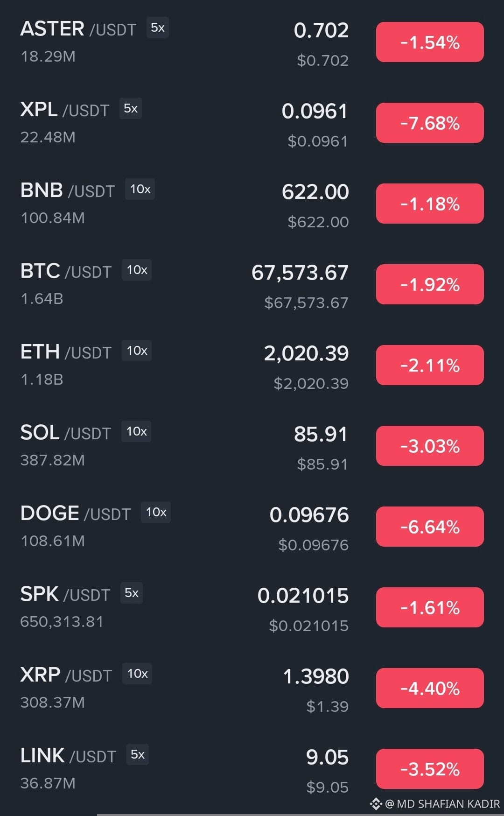Click the -3.52% change button for LINK
Viewport: 504px width, 816px height.
click(430, 769)
